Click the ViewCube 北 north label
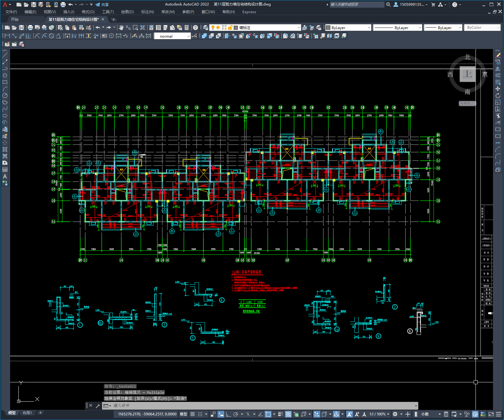504x420 pixels. [467, 57]
